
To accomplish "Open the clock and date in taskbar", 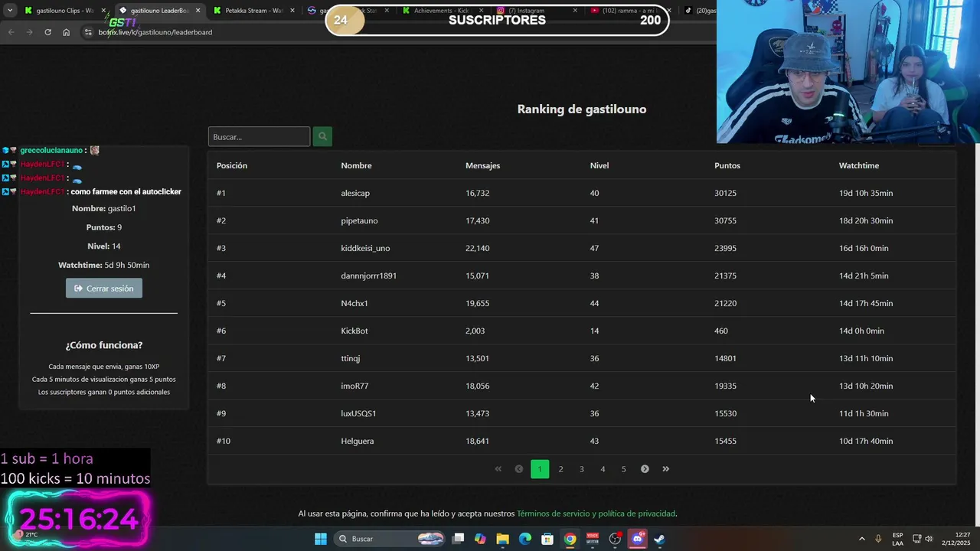I will 956,539.
